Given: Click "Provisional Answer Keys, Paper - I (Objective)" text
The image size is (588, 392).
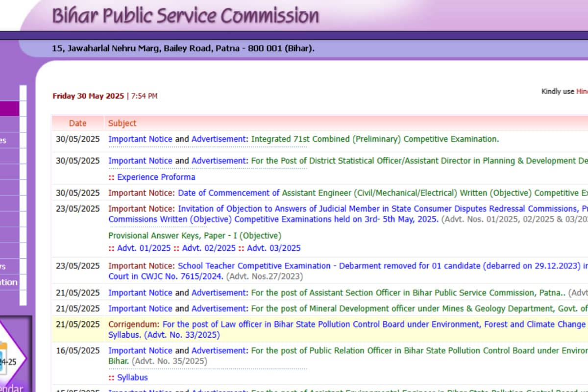Looking at the screenshot, I should tap(195, 236).
